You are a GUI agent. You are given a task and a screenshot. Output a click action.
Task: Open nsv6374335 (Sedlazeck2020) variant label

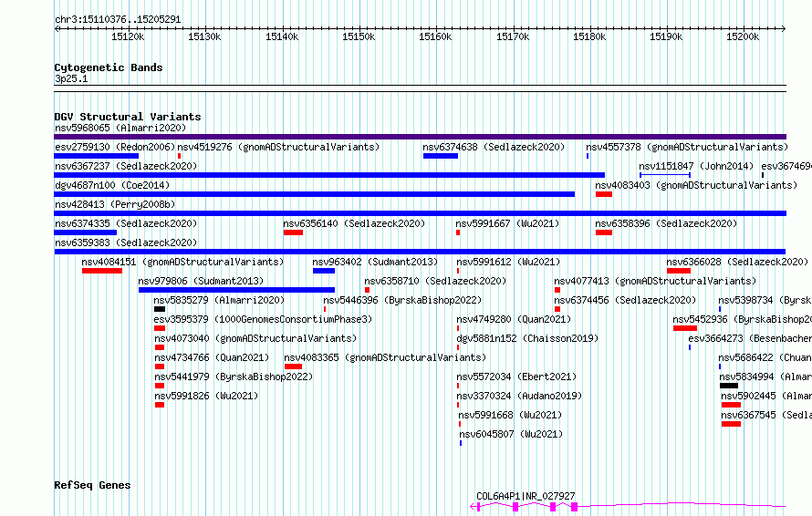126,223
